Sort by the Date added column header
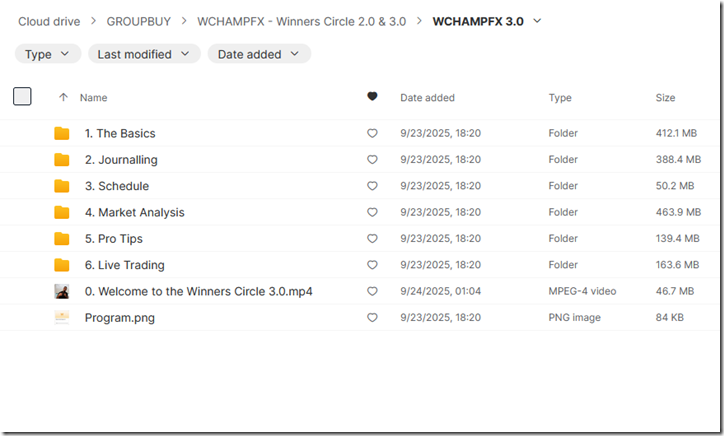The image size is (724, 436). [427, 97]
